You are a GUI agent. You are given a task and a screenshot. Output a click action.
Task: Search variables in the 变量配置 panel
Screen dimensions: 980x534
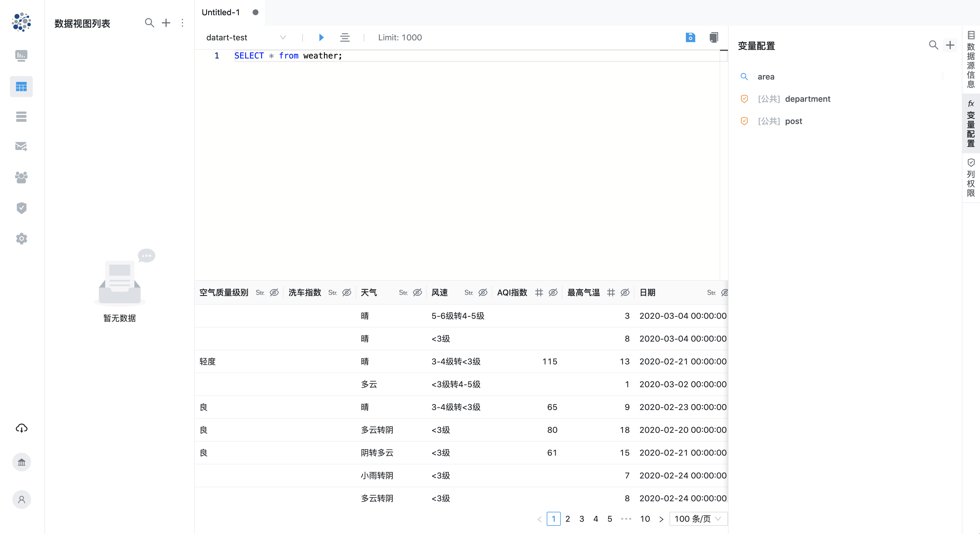[x=934, y=45]
